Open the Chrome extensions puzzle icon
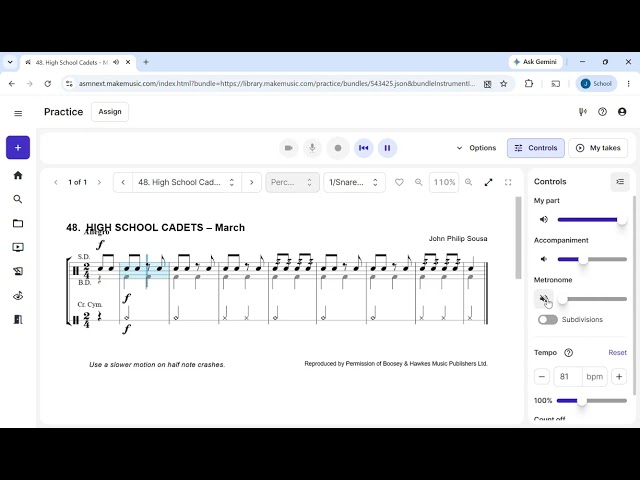The width and height of the screenshot is (640, 480). click(529, 84)
